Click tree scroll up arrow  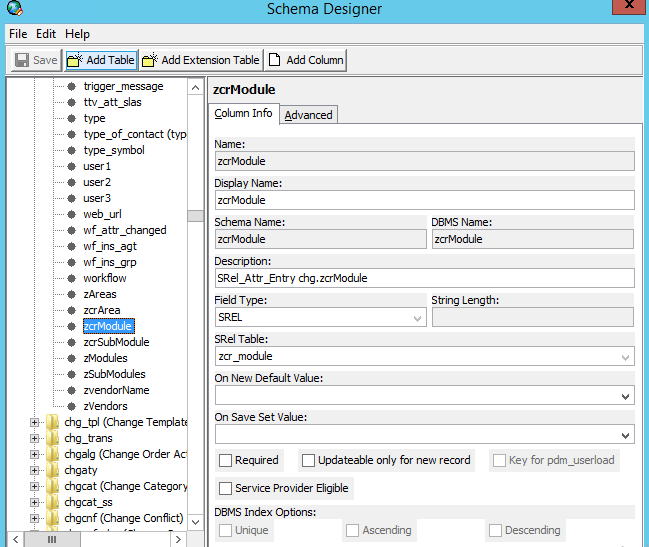[195, 87]
